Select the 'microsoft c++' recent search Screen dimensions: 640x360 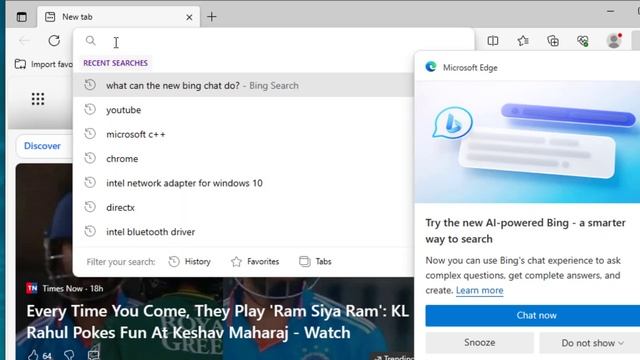pos(243,134)
